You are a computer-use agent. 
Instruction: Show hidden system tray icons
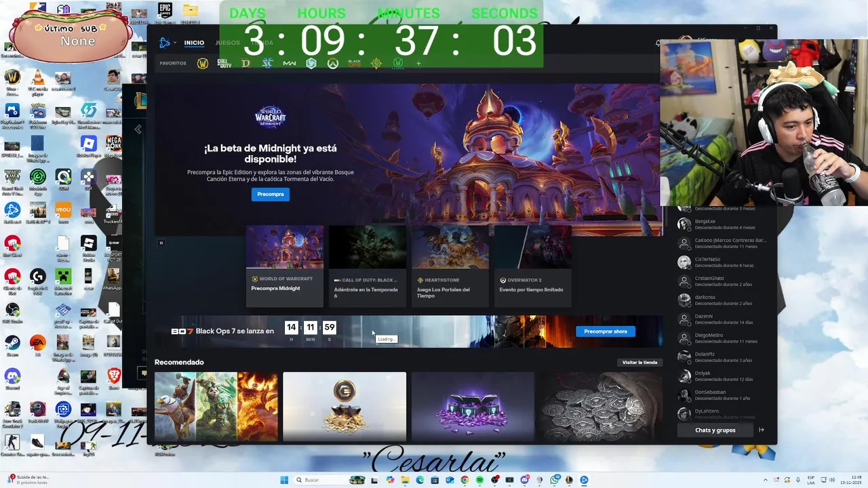[x=766, y=480]
